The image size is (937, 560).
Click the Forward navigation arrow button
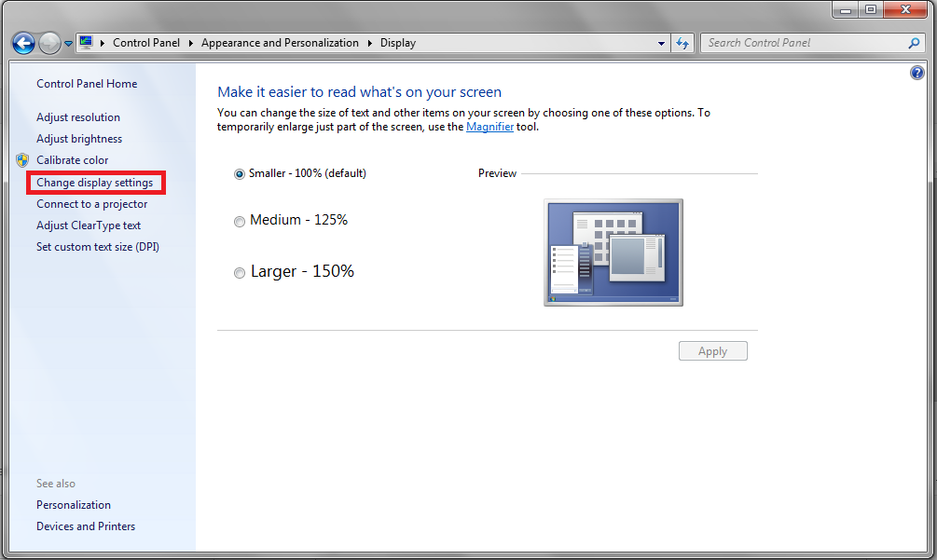pos(49,43)
